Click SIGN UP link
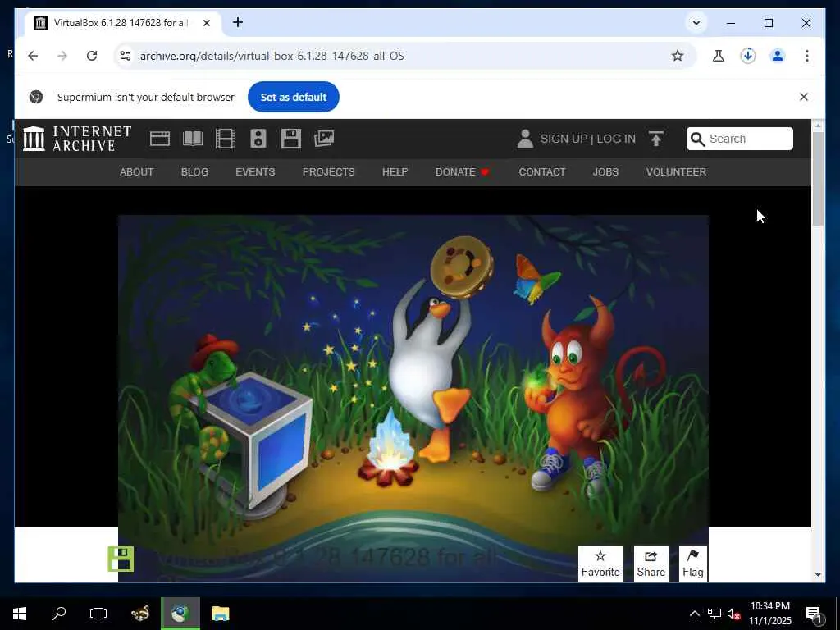The height and width of the screenshot is (630, 840). (564, 139)
